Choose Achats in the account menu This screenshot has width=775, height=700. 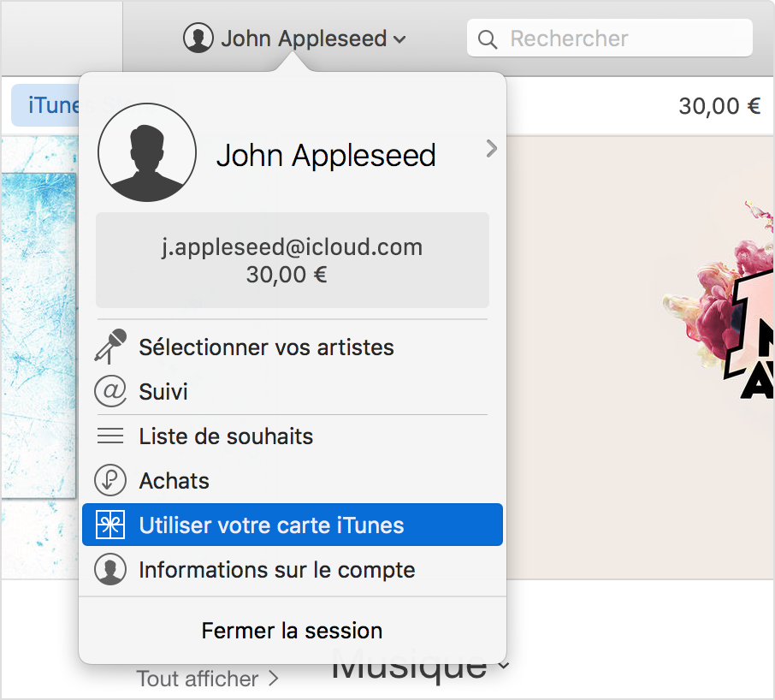click(174, 481)
